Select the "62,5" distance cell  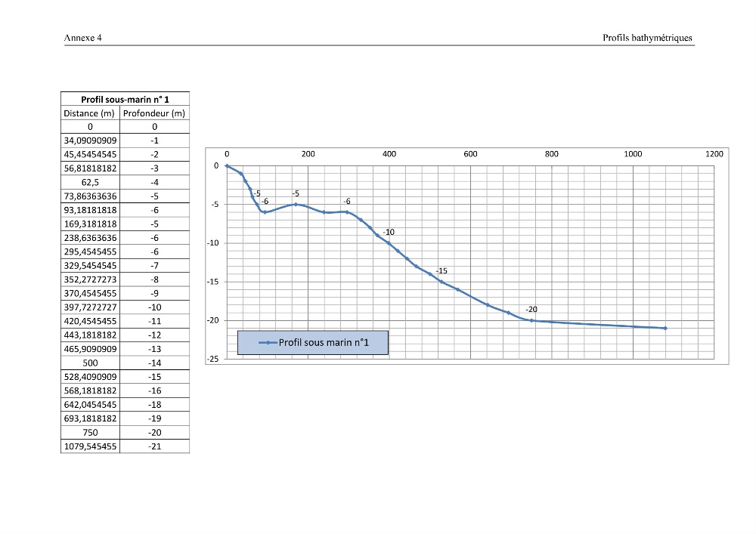[90, 183]
